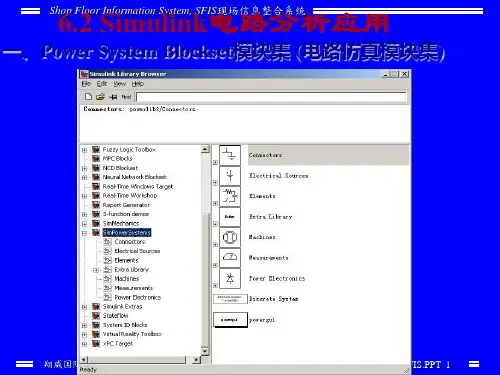Select the Discrete System block icon
The image size is (500, 375).
click(230, 299)
